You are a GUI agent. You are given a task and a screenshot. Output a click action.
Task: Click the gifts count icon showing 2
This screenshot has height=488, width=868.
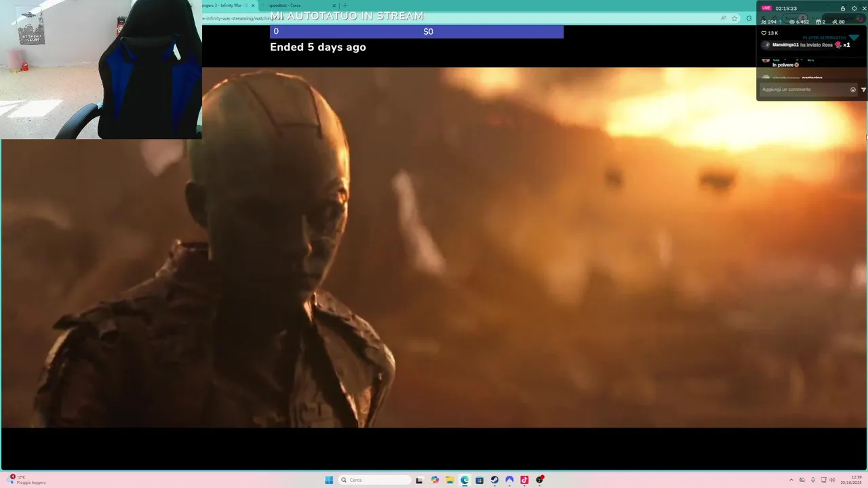point(818,22)
